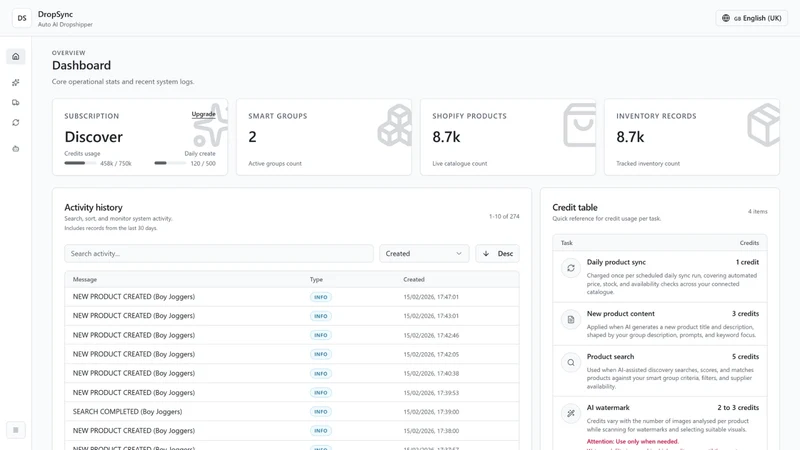The width and height of the screenshot is (800, 450).
Task: Click the DropSync app name
Action: tap(55, 14)
